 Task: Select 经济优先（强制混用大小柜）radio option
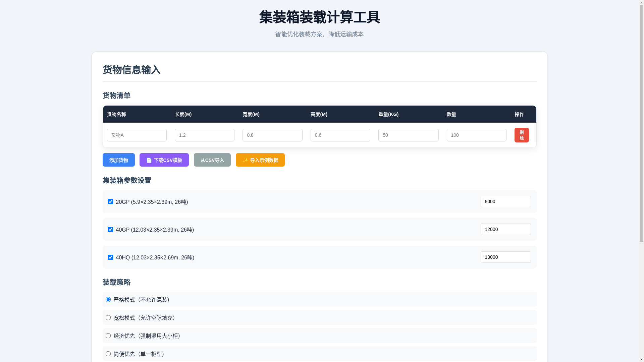(x=108, y=336)
